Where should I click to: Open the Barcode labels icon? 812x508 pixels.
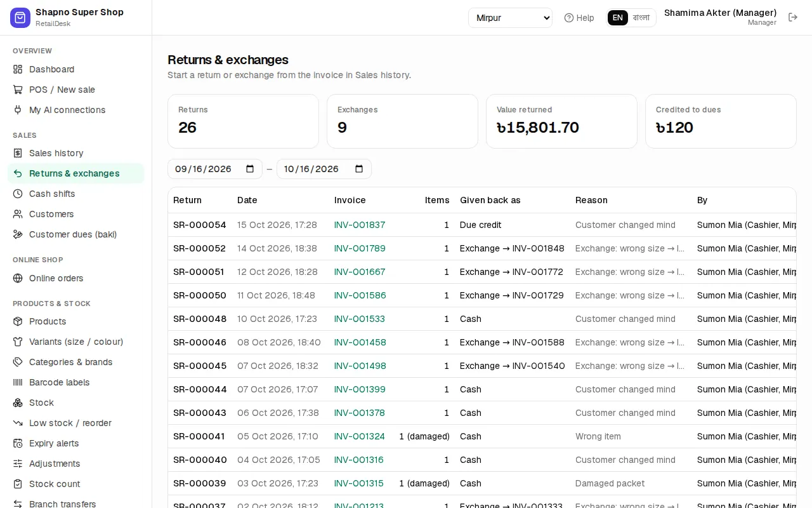coord(18,382)
